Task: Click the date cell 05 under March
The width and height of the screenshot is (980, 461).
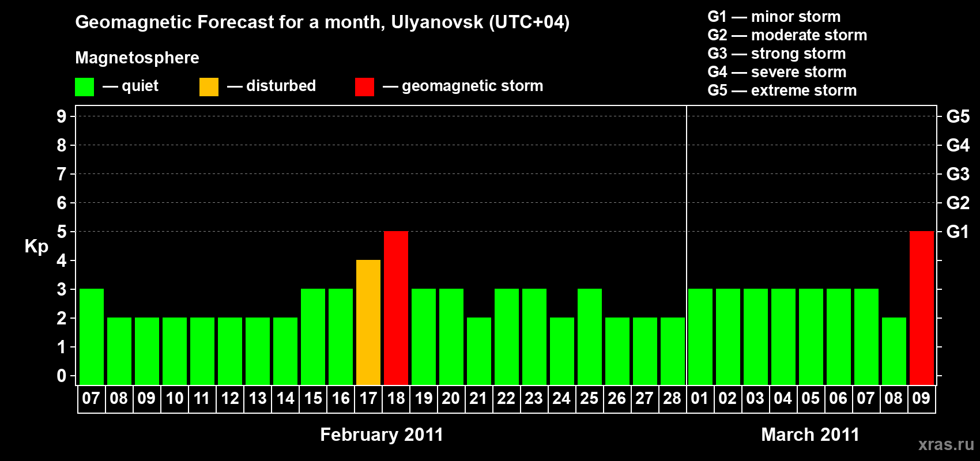Action: click(x=811, y=399)
